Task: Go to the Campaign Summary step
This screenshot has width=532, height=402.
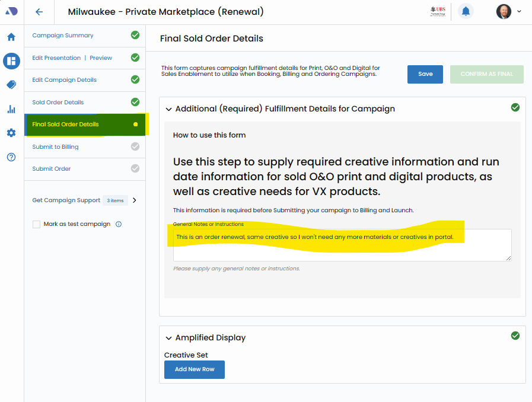Action: point(63,36)
